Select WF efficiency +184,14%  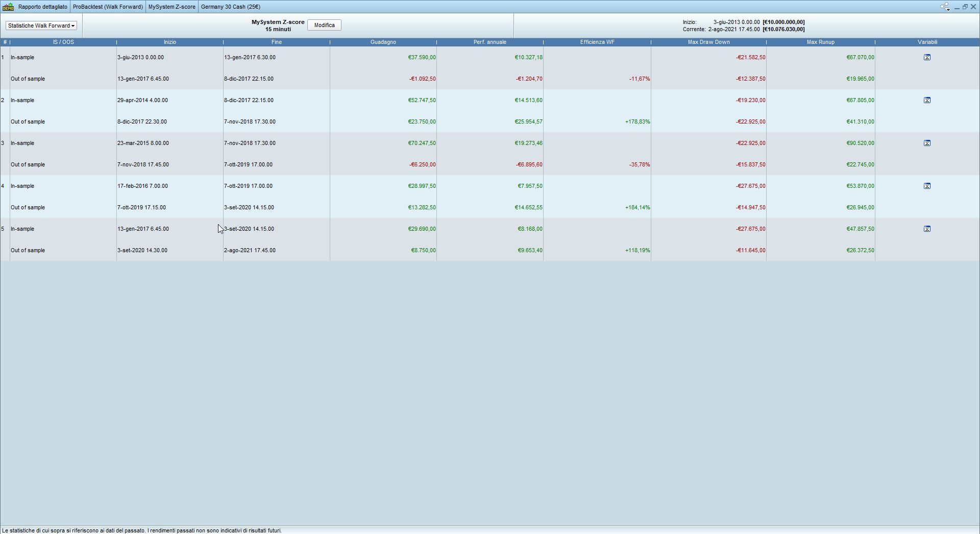[638, 207]
